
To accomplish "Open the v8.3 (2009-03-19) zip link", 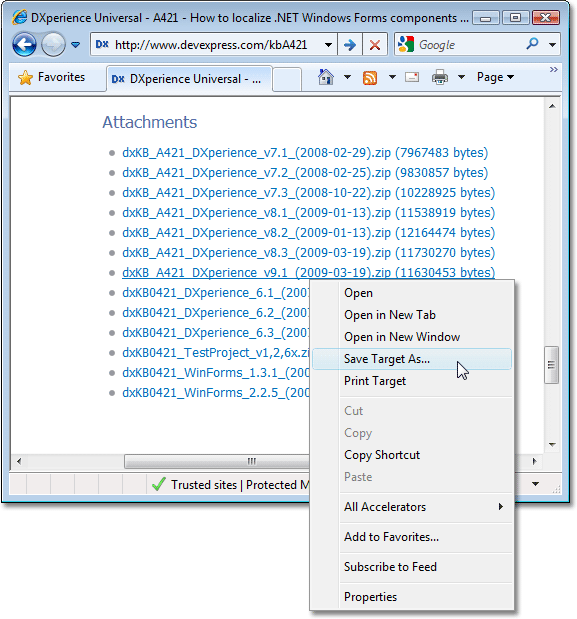I will [308, 253].
